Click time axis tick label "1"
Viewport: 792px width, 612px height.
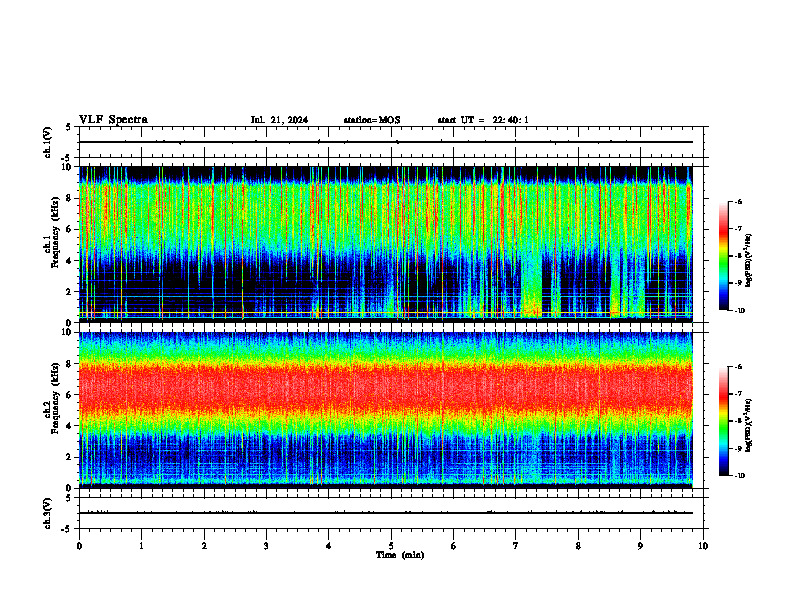141,546
